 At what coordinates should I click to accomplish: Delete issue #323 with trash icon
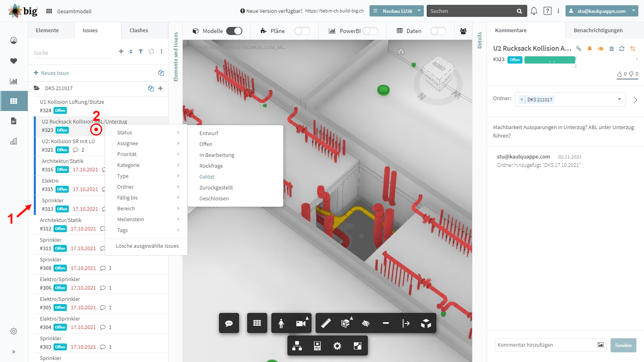point(611,49)
